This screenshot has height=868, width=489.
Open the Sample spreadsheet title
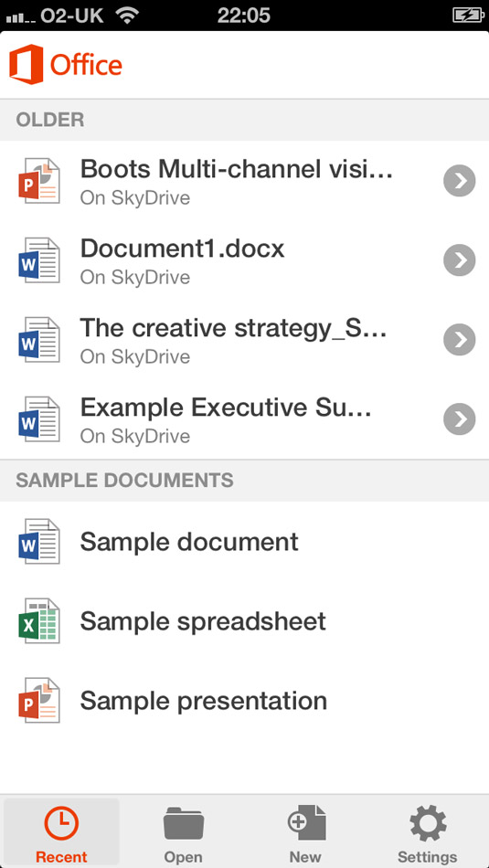203,621
